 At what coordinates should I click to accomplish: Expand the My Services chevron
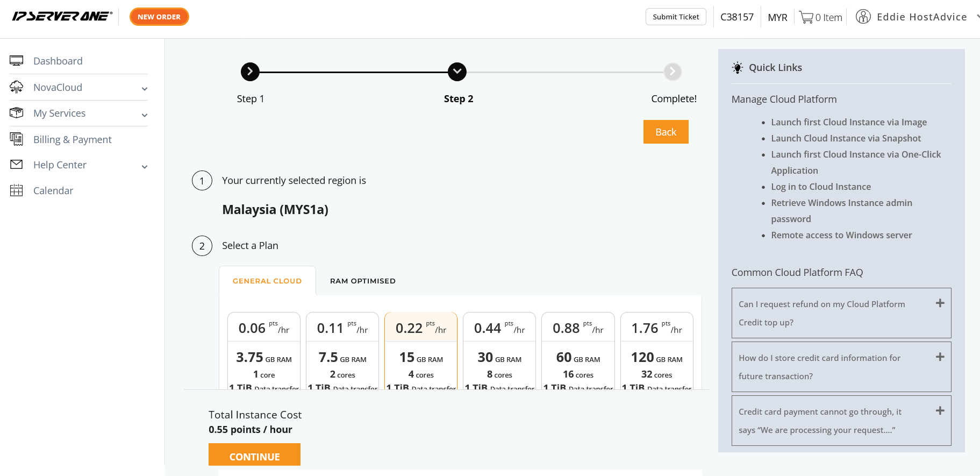[145, 115]
